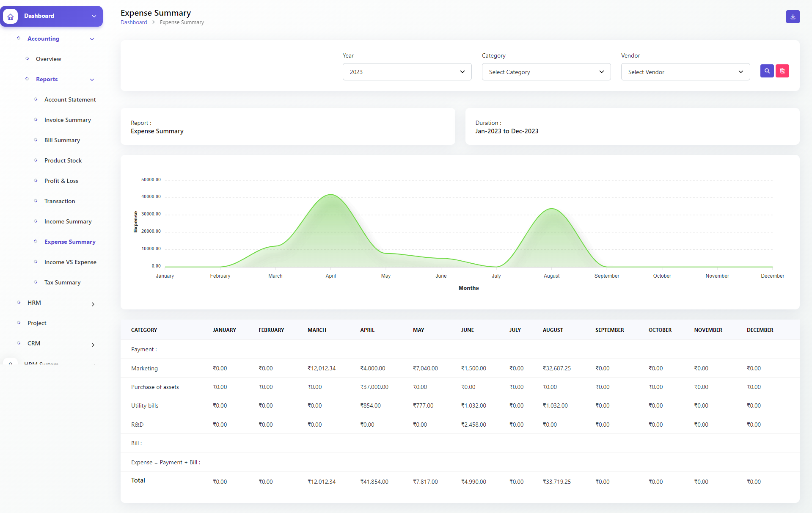Open the Year 2023 dropdown
The height and width of the screenshot is (513, 812).
coord(406,72)
